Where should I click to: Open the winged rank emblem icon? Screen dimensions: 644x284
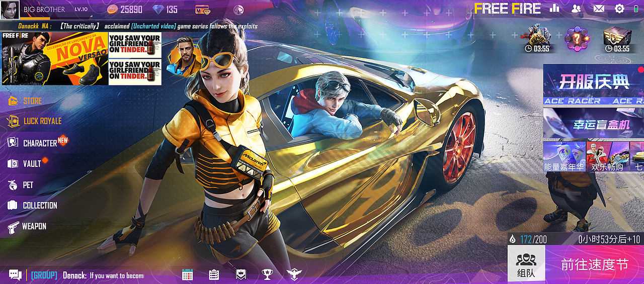[x=294, y=274]
